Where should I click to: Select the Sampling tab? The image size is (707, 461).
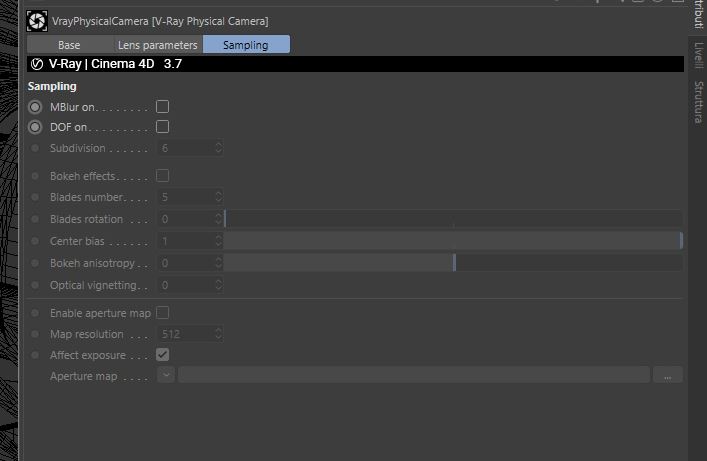246,45
